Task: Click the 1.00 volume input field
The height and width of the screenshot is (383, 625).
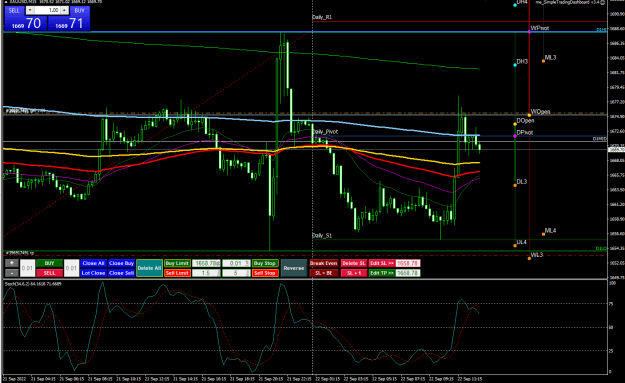Action: (47, 10)
